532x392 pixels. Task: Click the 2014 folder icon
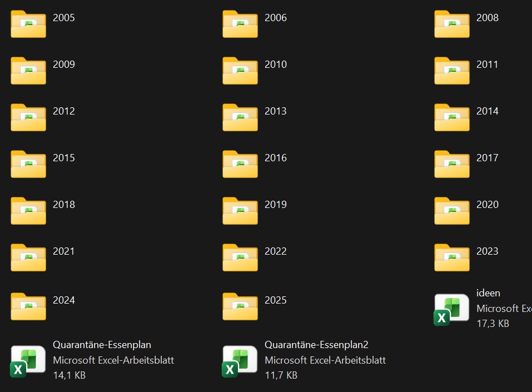tap(452, 117)
